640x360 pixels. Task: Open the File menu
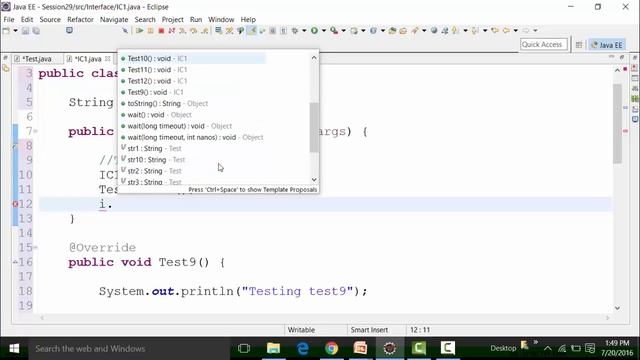(x=9, y=20)
